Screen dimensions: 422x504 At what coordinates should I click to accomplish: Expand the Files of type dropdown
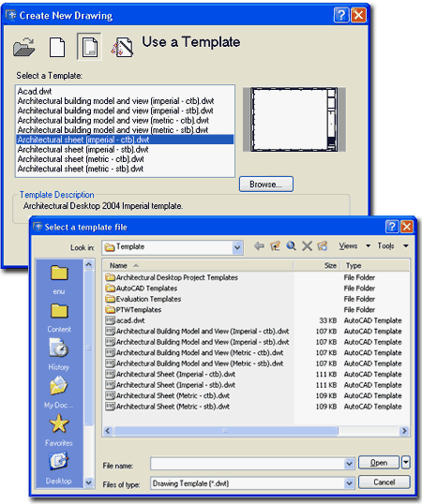coord(349,483)
